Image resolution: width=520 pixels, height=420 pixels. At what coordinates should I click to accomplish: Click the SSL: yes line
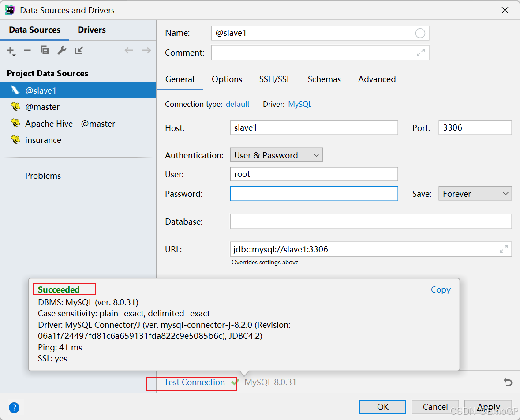(x=52, y=359)
